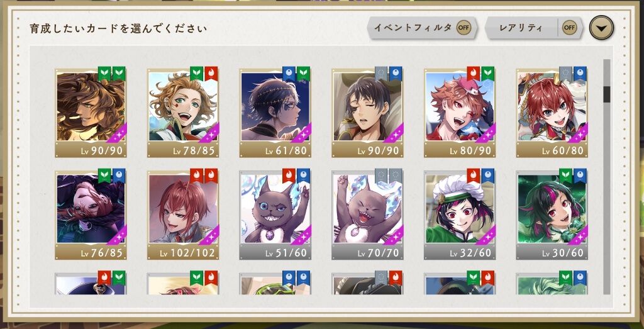Choose the cat Lv 70/70 card

click(x=367, y=215)
